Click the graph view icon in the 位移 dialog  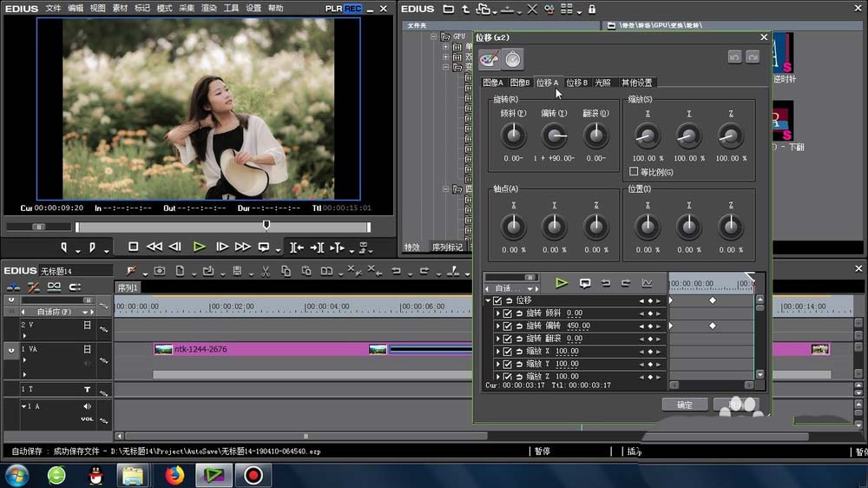(x=647, y=283)
